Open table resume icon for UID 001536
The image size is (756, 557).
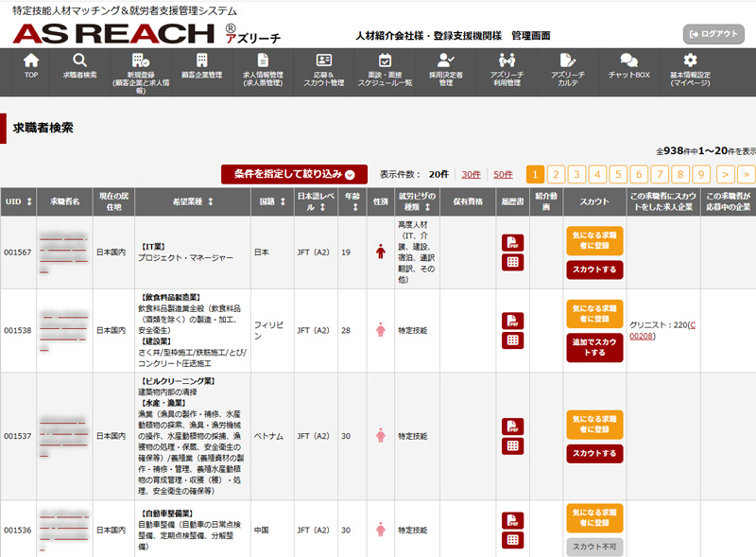512,540
